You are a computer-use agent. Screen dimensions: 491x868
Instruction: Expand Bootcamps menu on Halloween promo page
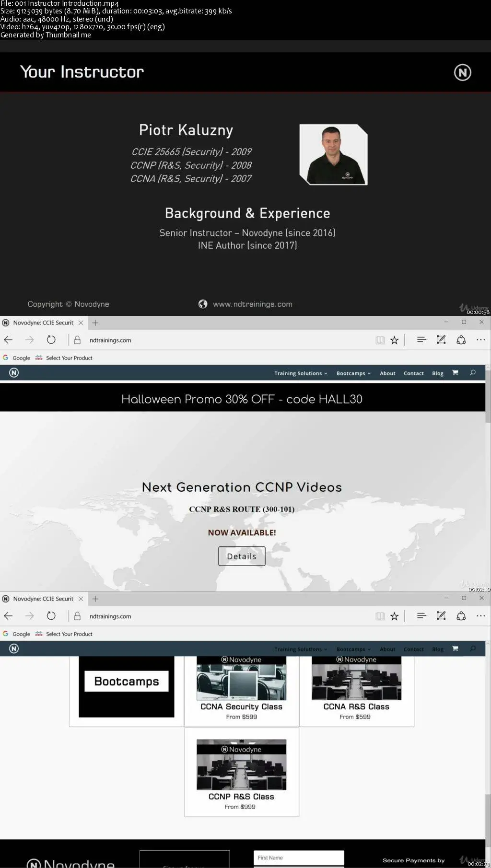click(x=353, y=373)
